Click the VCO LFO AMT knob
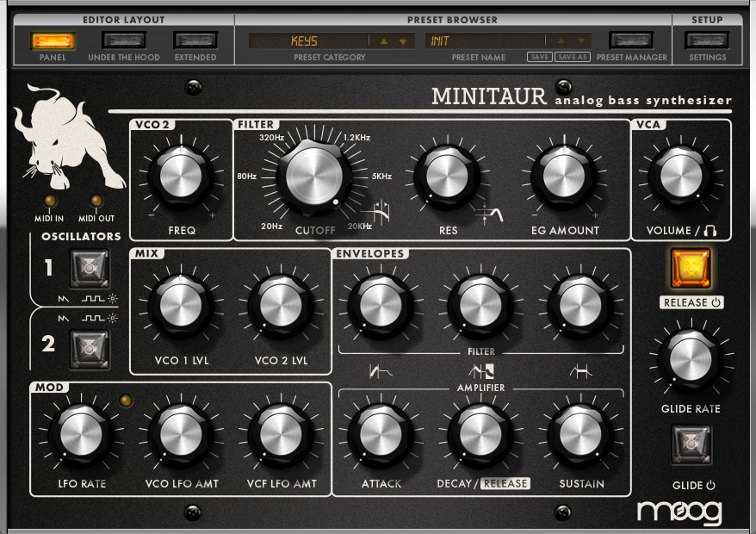The width and height of the screenshot is (756, 534). (x=181, y=434)
